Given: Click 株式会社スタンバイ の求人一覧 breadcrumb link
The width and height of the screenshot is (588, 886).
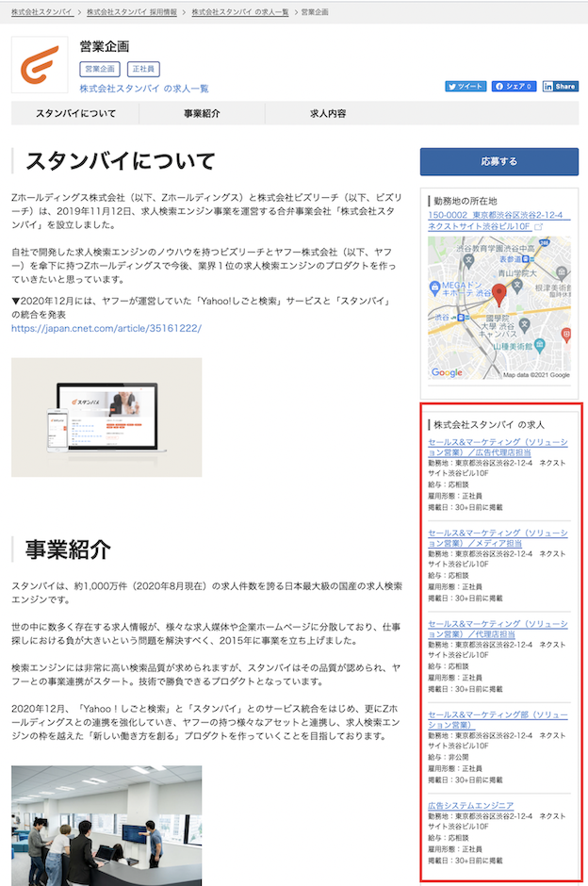Looking at the screenshot, I should (240, 12).
